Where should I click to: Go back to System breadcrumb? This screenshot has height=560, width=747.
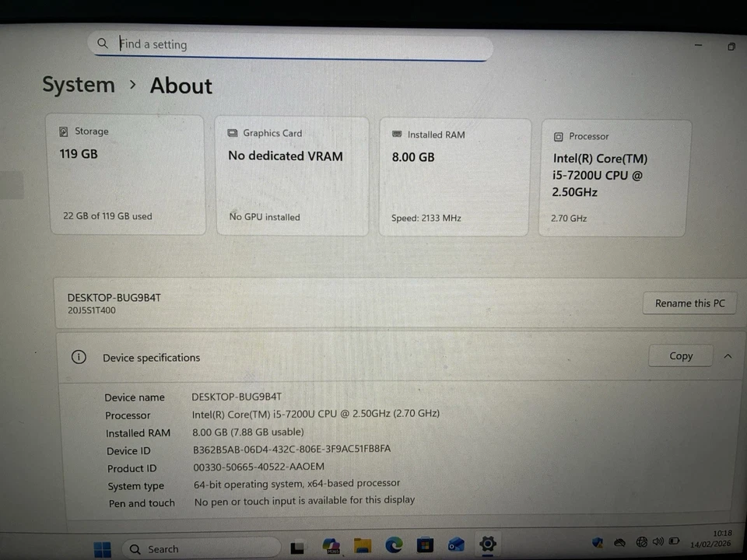[79, 85]
